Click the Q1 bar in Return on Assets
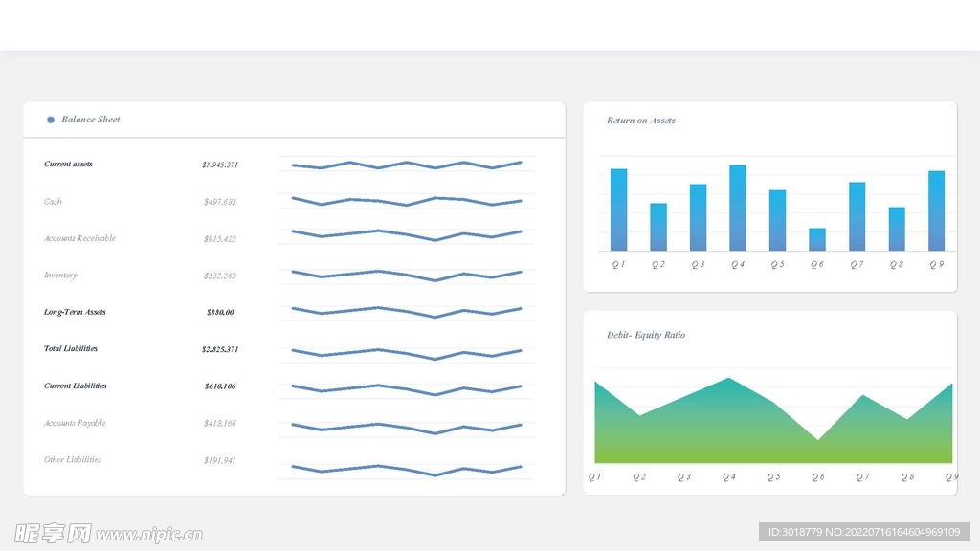 [x=618, y=210]
